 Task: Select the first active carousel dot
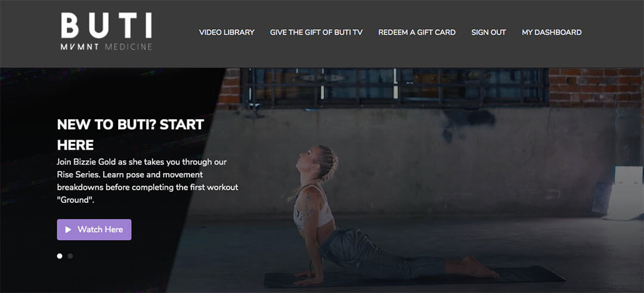tap(60, 256)
